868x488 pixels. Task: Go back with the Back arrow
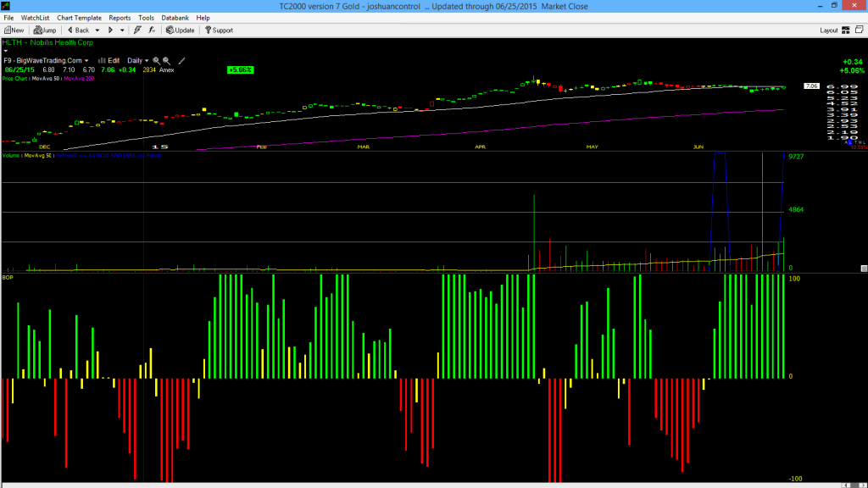click(79, 30)
